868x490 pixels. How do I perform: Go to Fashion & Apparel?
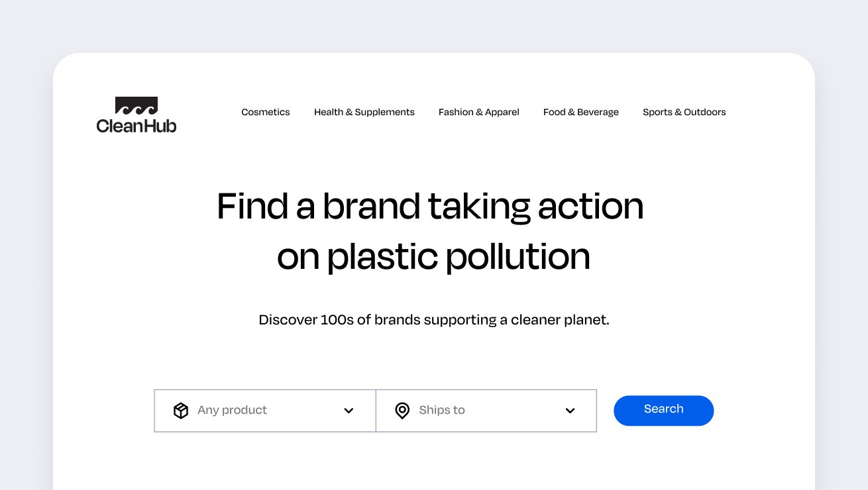coord(479,112)
